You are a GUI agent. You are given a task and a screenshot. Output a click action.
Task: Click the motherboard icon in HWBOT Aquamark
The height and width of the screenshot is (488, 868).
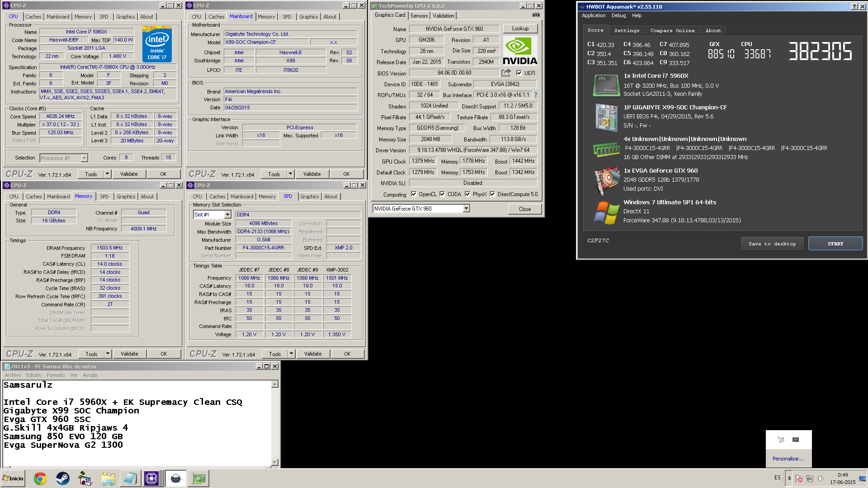(x=606, y=117)
